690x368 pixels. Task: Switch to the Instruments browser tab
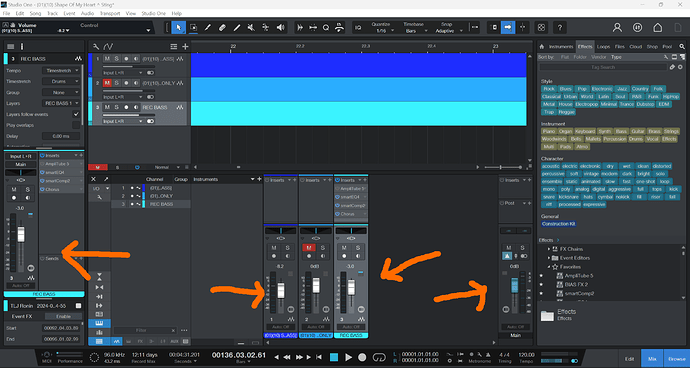[561, 46]
